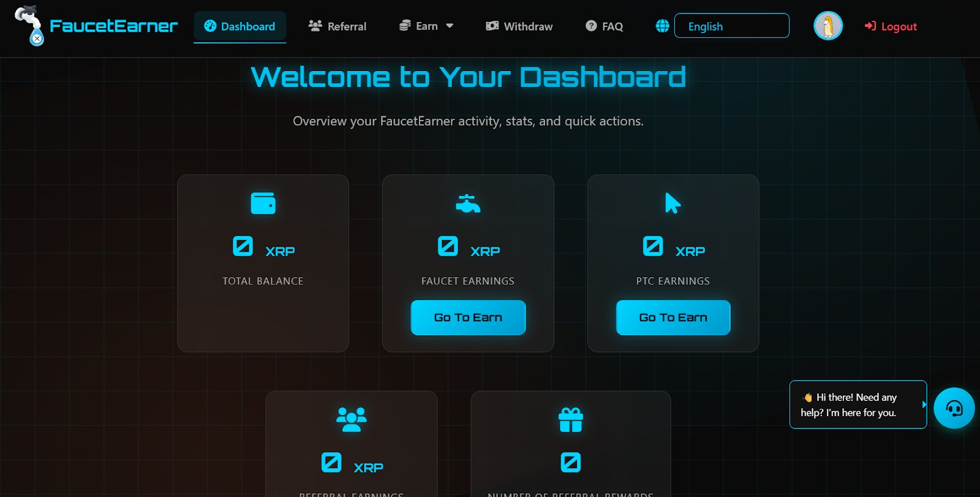
Task: Click Go To Earn under PTC Earnings
Action: click(x=673, y=318)
